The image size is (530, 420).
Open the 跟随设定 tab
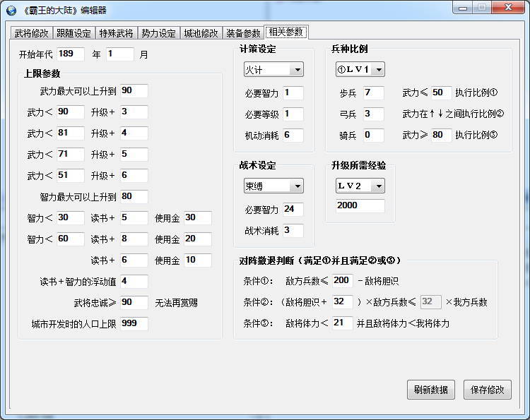click(x=74, y=33)
